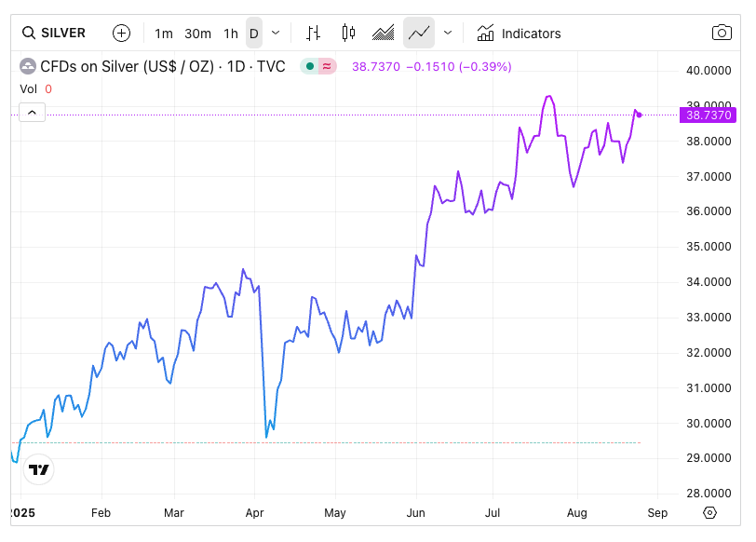Click the green market status dot
Image resolution: width=756 pixels, height=542 pixels.
click(310, 66)
